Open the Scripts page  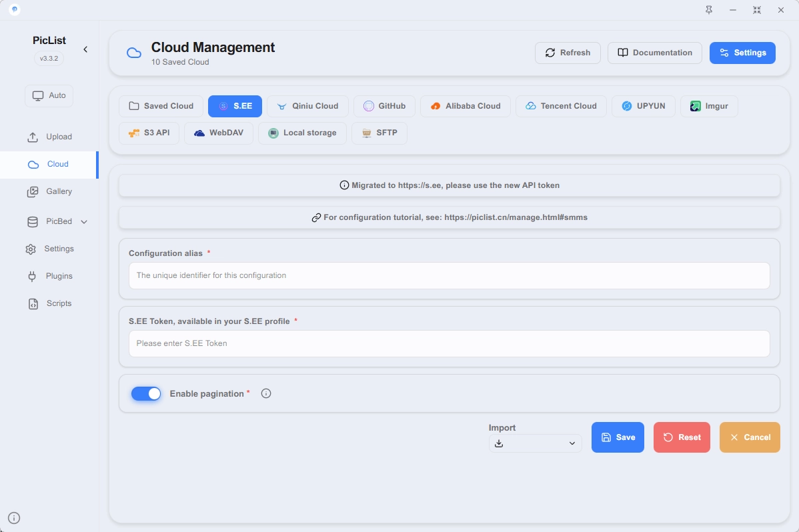[x=49, y=304]
